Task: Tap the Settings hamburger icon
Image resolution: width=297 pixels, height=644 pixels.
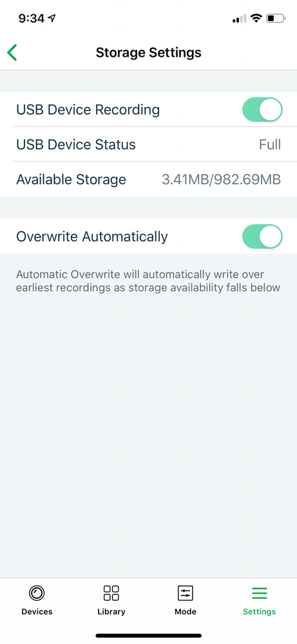Action: 259,593
